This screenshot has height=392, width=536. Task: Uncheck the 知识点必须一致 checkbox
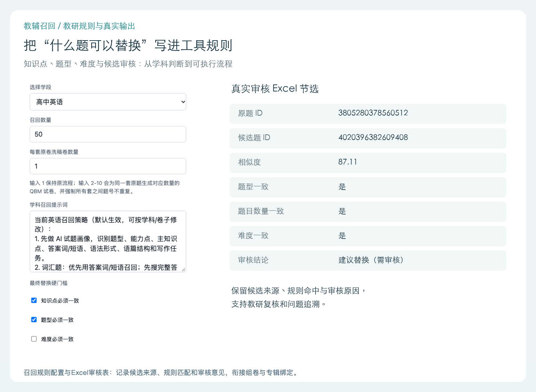[x=34, y=300]
